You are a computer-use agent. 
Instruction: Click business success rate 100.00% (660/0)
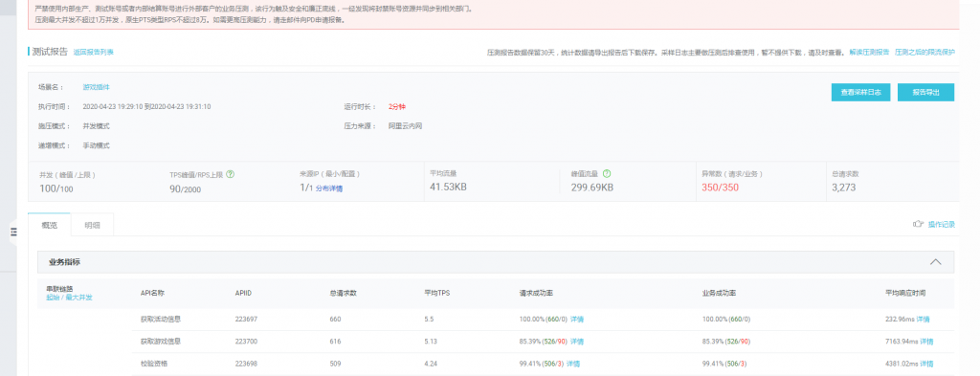coord(726,320)
